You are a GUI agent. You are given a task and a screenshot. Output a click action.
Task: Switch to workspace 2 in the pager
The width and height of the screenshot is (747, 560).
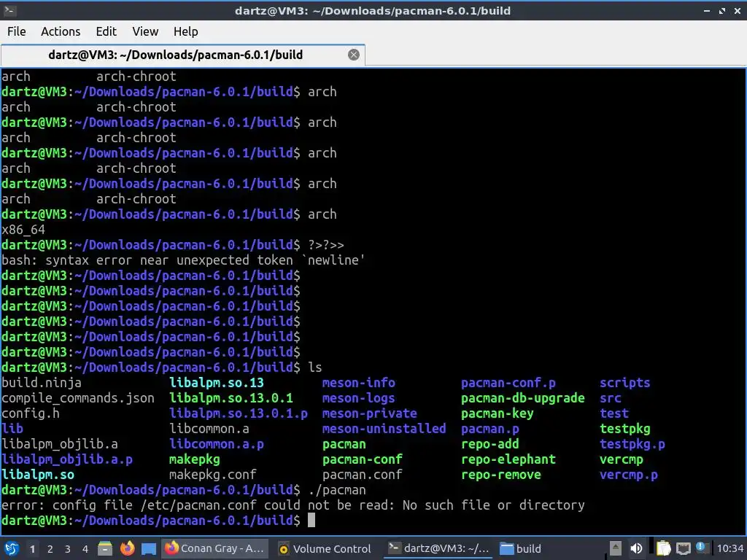[50, 549]
